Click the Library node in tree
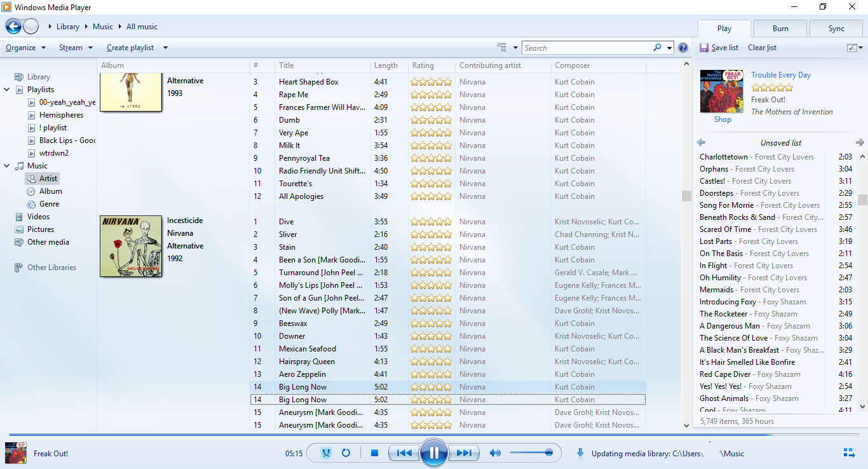This screenshot has width=868, height=469. click(39, 77)
